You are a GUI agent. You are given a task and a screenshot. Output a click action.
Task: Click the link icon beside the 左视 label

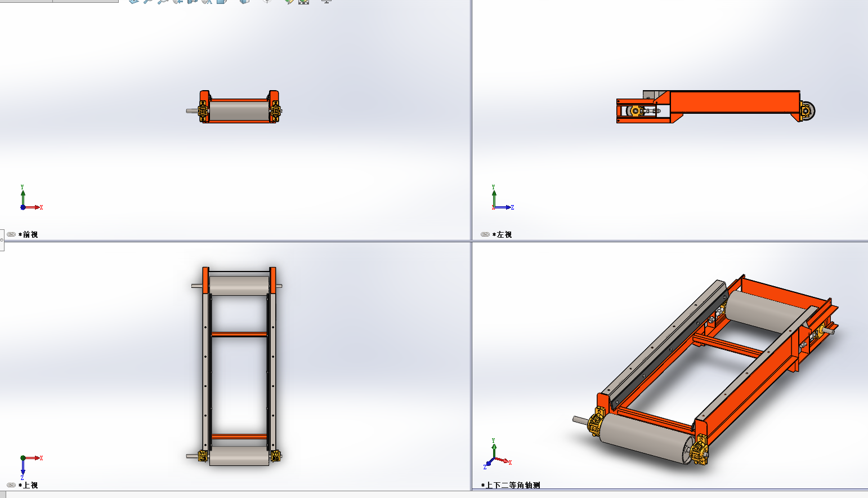pyautogui.click(x=485, y=234)
